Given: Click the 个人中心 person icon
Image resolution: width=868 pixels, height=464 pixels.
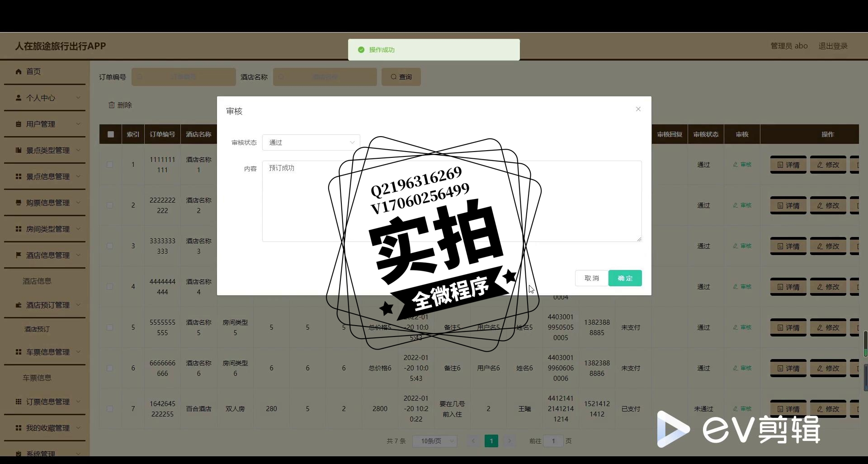Looking at the screenshot, I should pos(19,98).
